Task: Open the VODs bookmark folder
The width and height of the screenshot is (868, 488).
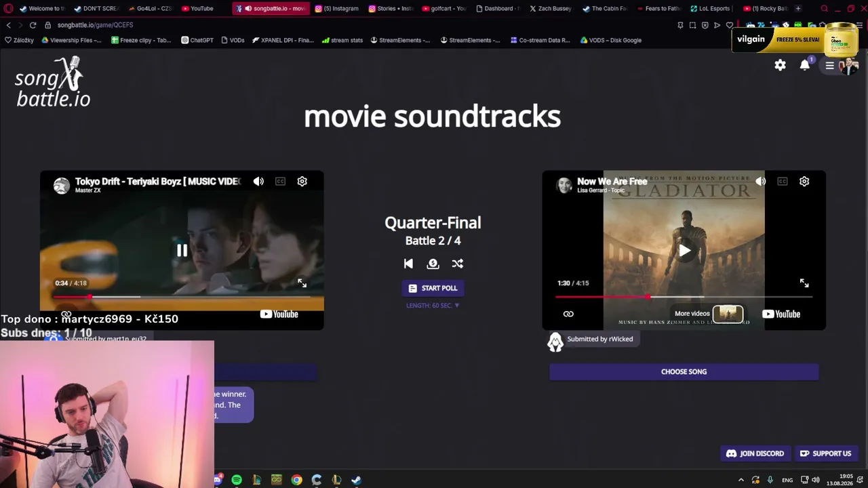Action: [x=233, y=40]
